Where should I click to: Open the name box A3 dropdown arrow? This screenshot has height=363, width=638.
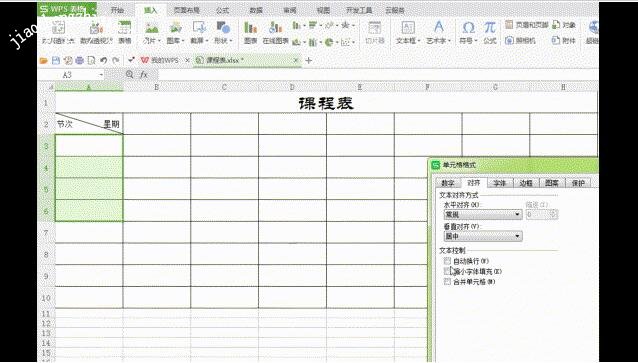click(x=101, y=75)
